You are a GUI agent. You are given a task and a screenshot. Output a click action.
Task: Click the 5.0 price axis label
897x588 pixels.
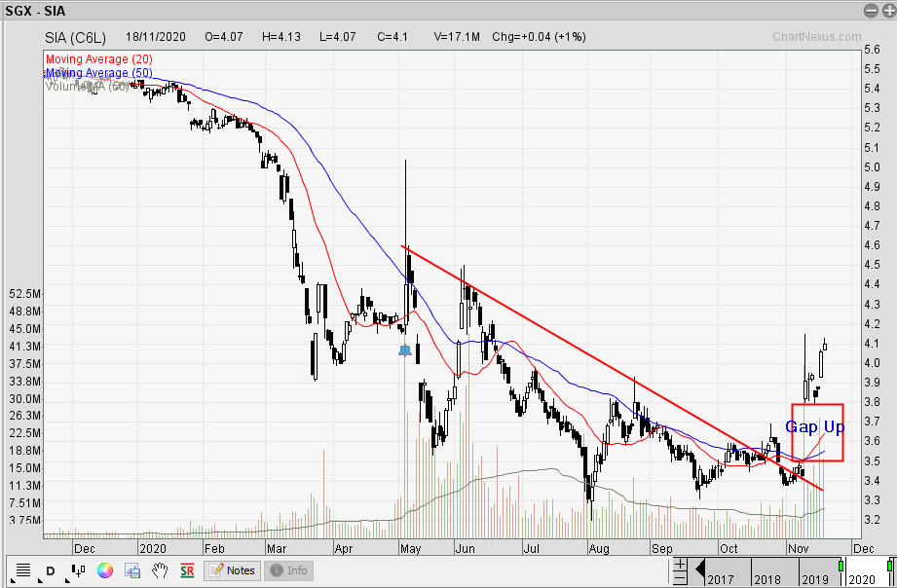pyautogui.click(x=873, y=167)
